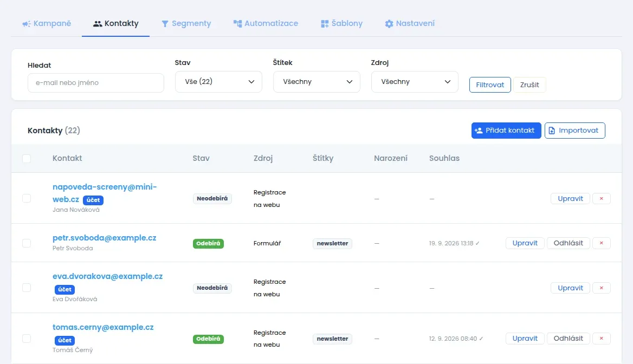Edit petr.svoboda contact via Upravit
The width and height of the screenshot is (633, 364).
click(x=525, y=243)
